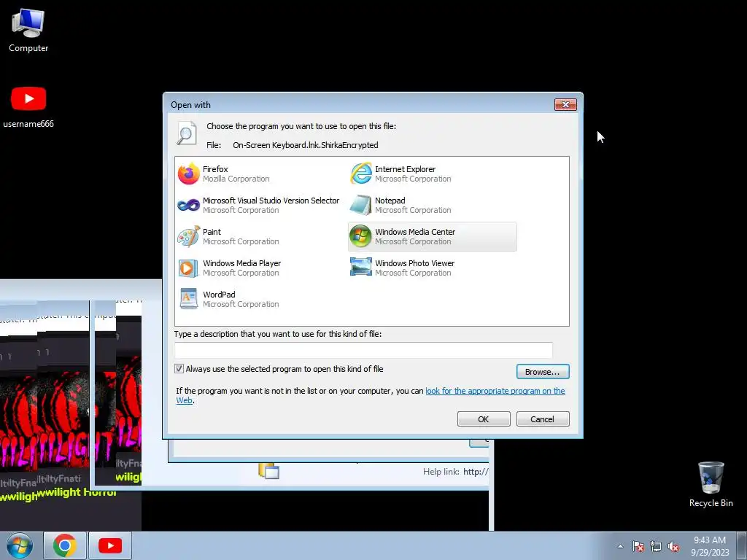Click the file name On-Screen Keyboard.lnk.ShirkaEncrypted

306,145
